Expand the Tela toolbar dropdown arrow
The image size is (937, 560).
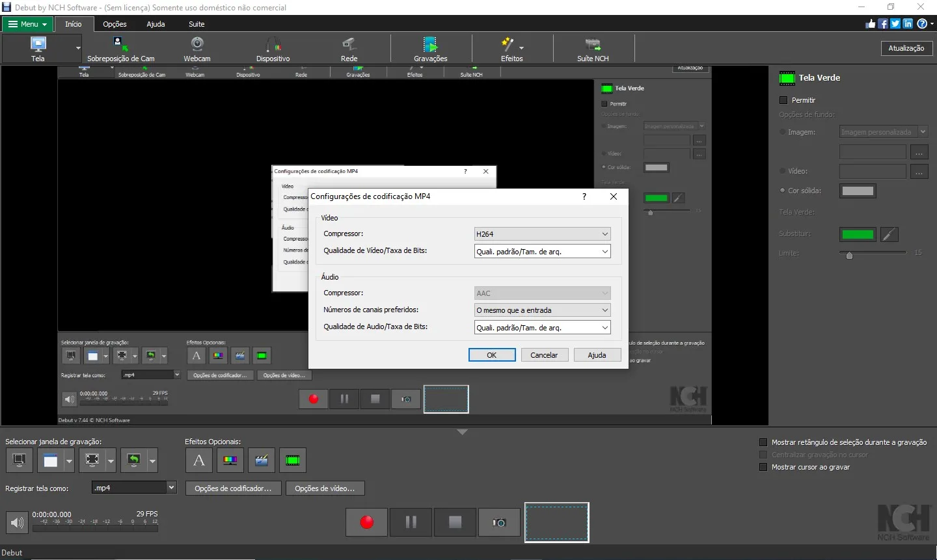coord(78,49)
